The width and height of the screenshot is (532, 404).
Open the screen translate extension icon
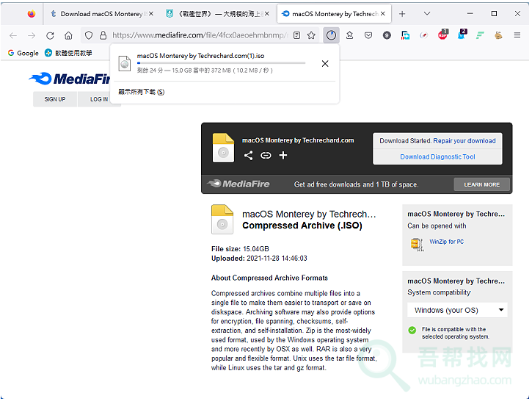click(405, 35)
